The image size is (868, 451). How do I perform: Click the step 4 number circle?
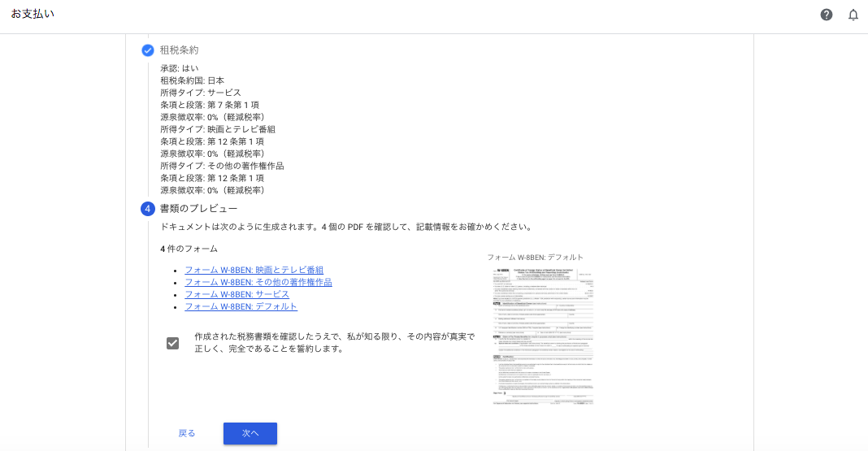148,209
